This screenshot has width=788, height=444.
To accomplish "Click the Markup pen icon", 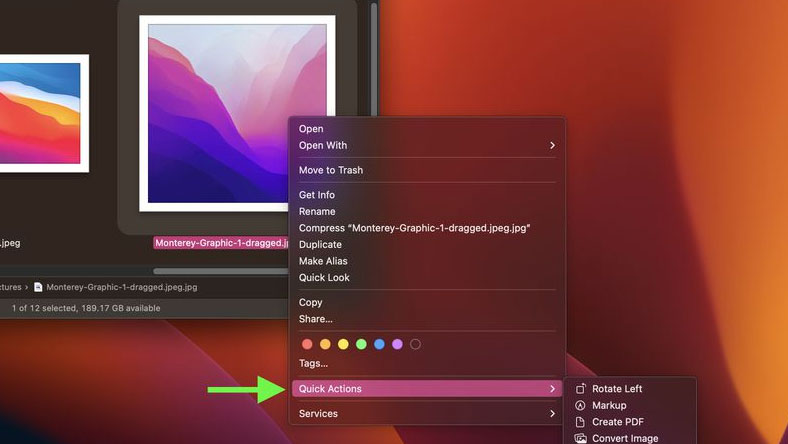I will tap(580, 405).
